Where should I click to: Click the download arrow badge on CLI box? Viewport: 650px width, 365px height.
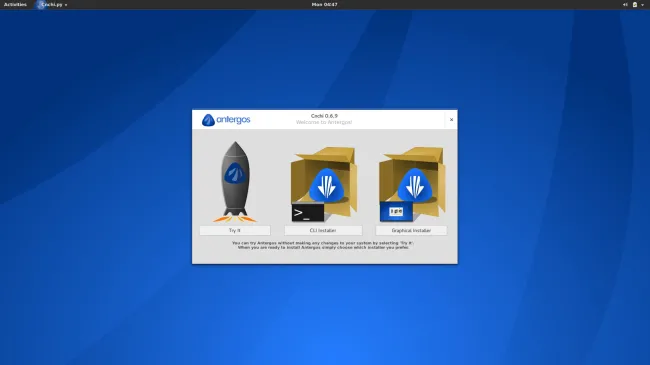point(326,186)
